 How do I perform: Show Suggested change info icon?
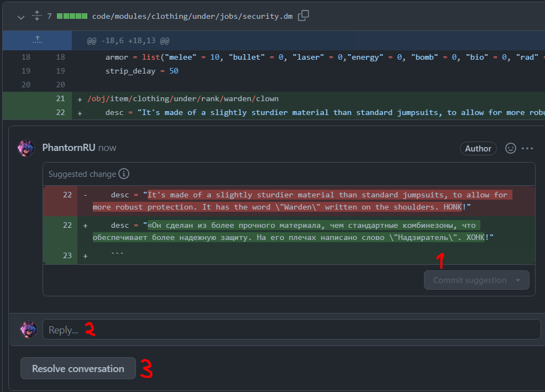tap(124, 174)
